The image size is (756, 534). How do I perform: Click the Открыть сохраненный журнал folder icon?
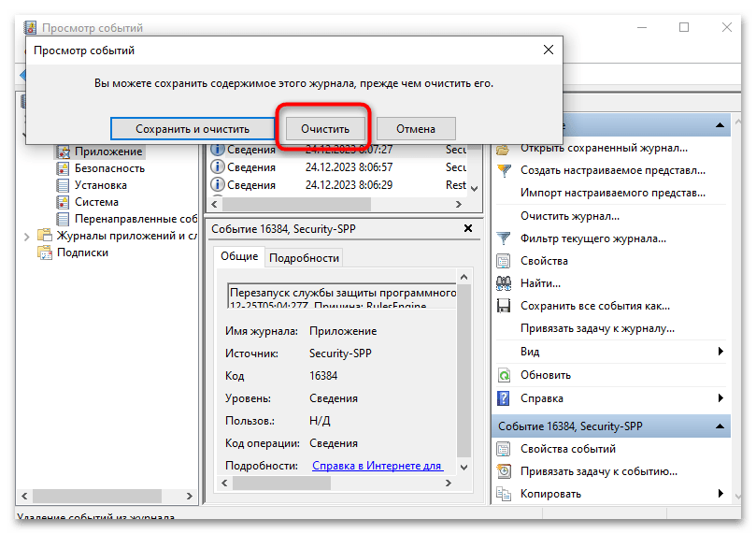coord(504,149)
